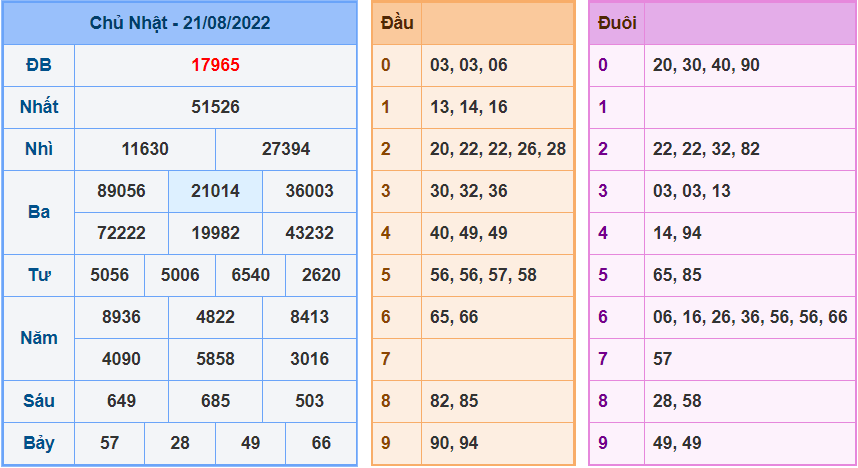The image size is (858, 468).
Task: Click Ba prize number 43232
Action: pyautogui.click(x=309, y=233)
